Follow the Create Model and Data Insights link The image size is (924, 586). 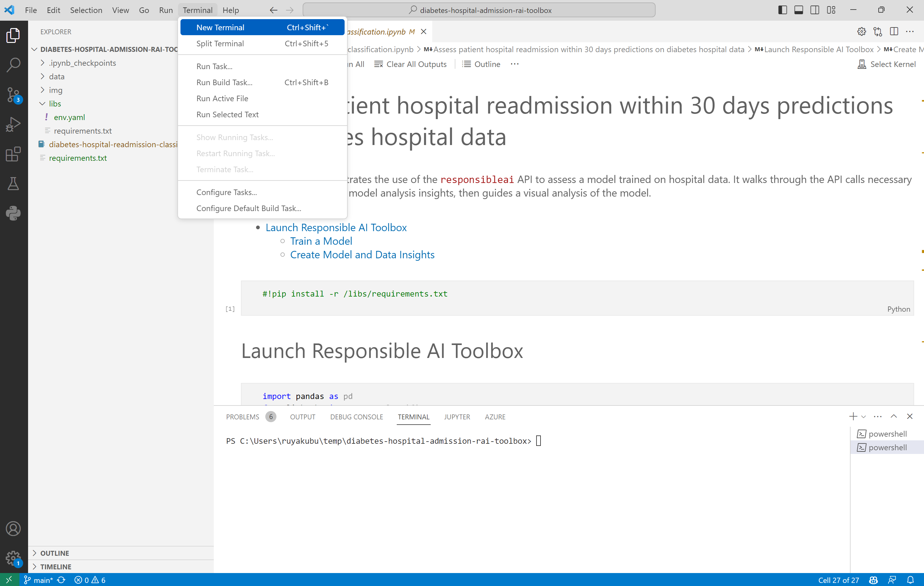point(362,255)
